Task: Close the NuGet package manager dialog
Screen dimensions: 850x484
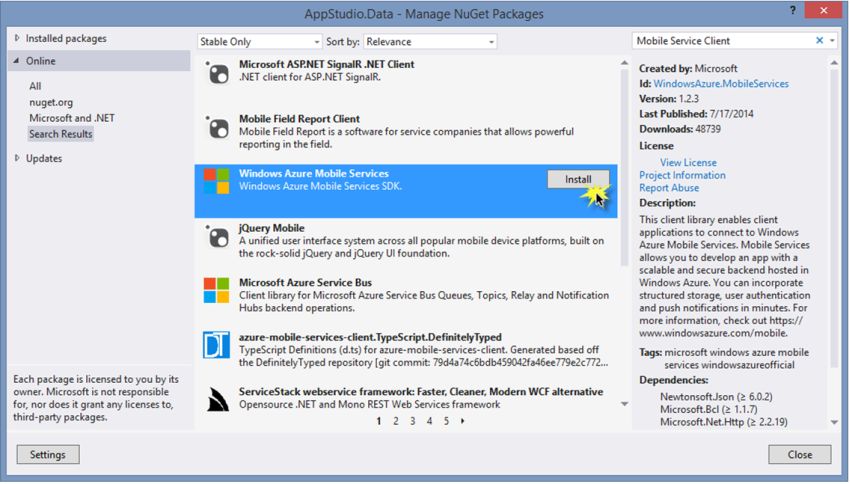Action: [800, 454]
